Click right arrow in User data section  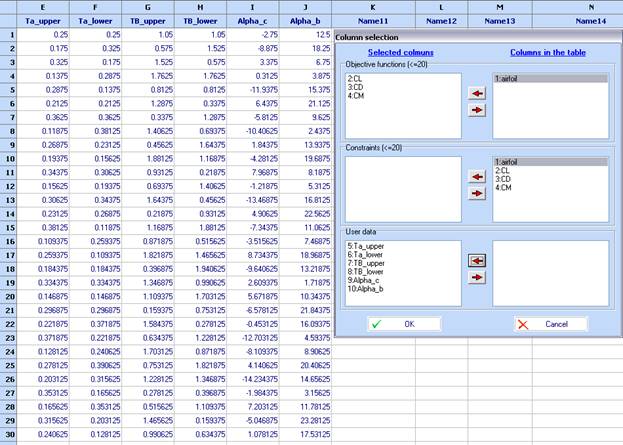tap(477, 275)
